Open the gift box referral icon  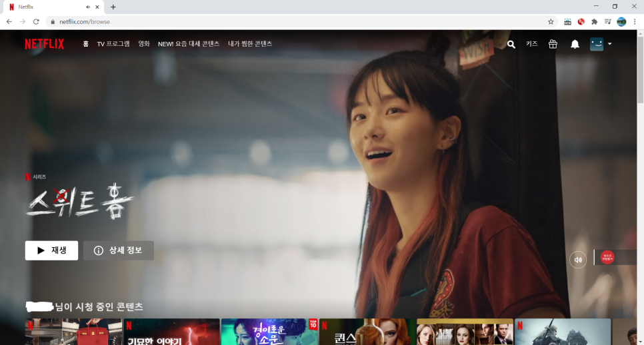[553, 44]
